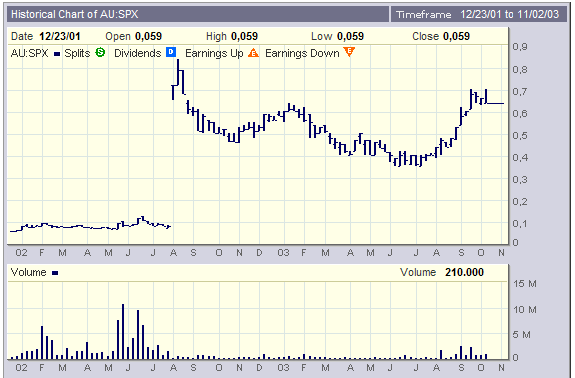Click the 02 year label under volume chart

click(21, 367)
